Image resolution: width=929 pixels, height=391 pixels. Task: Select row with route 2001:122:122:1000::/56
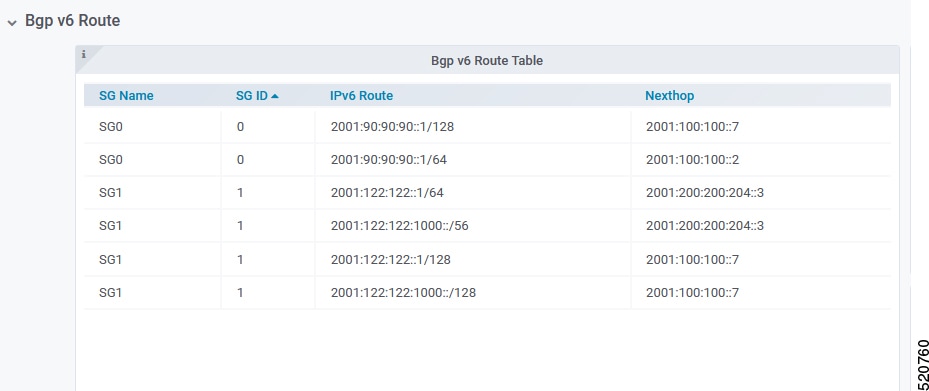tap(487, 226)
